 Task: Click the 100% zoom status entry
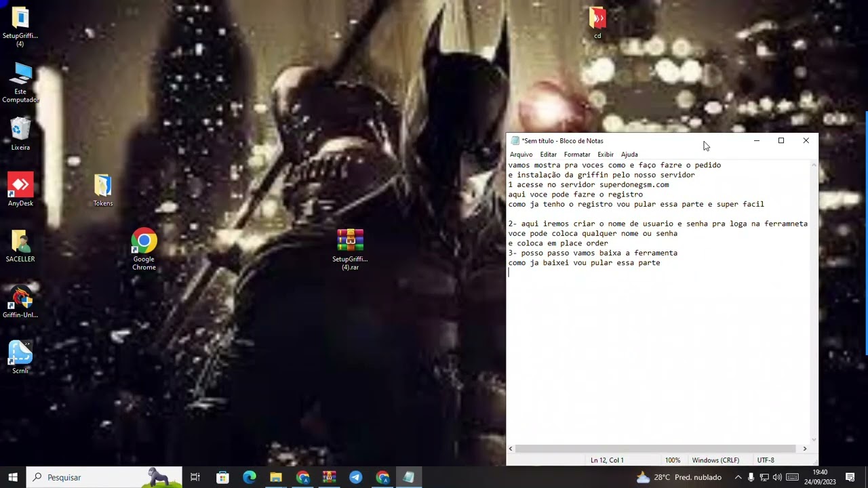tap(672, 460)
